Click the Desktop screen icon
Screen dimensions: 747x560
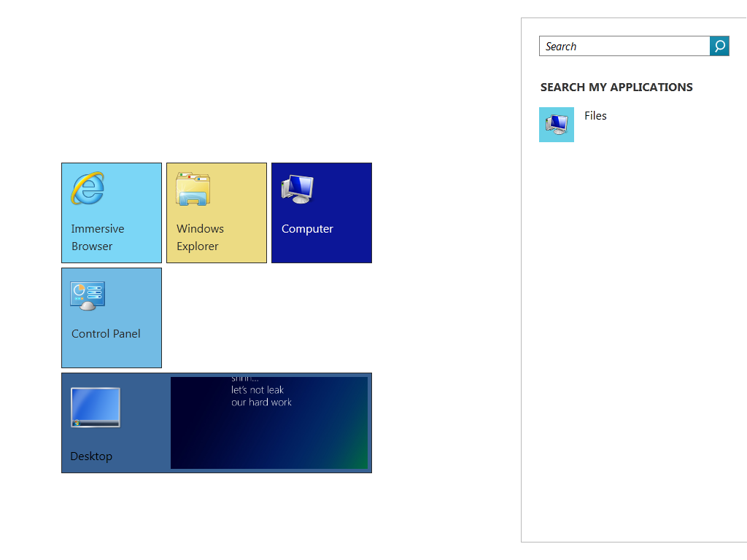point(96,407)
